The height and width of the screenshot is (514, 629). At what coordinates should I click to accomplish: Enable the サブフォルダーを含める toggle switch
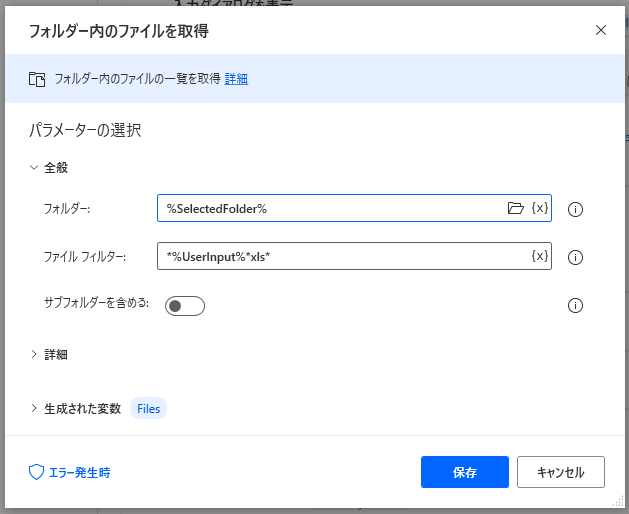(x=185, y=306)
